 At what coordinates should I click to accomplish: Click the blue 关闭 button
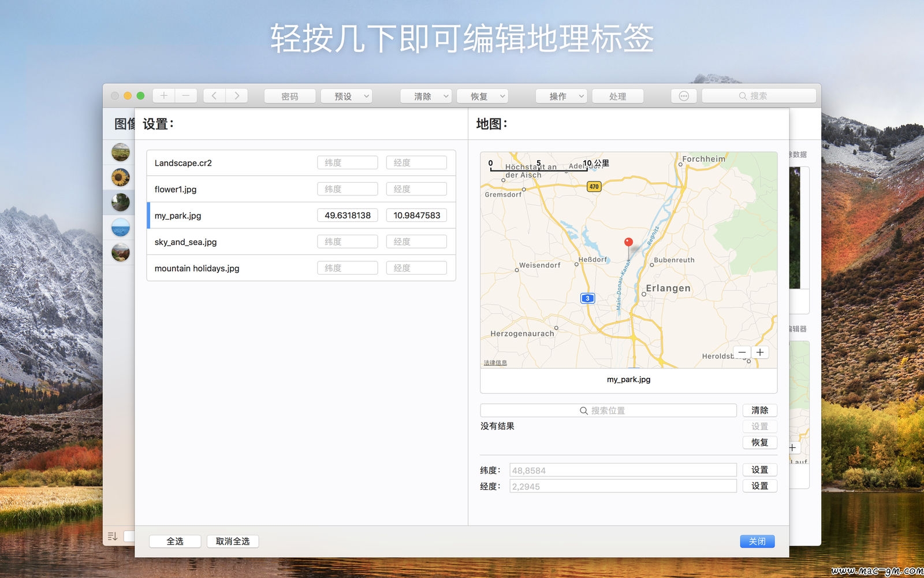pyautogui.click(x=757, y=541)
